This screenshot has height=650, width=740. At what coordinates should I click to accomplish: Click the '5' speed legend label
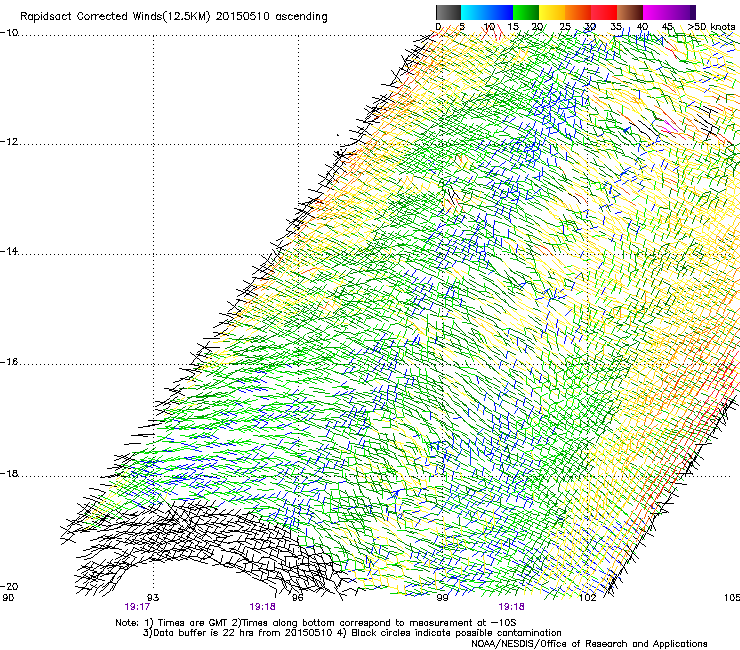click(x=462, y=27)
